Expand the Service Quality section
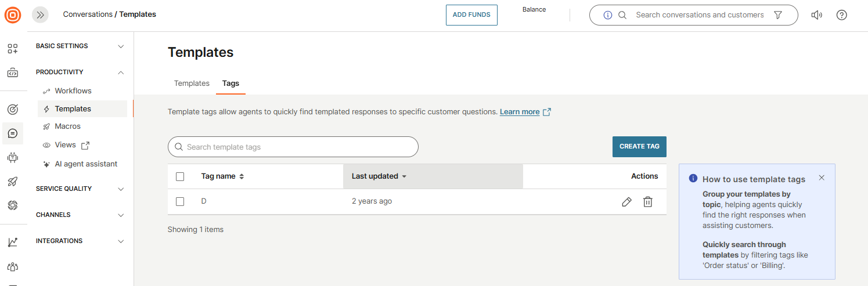The width and height of the screenshot is (868, 286). pos(80,189)
